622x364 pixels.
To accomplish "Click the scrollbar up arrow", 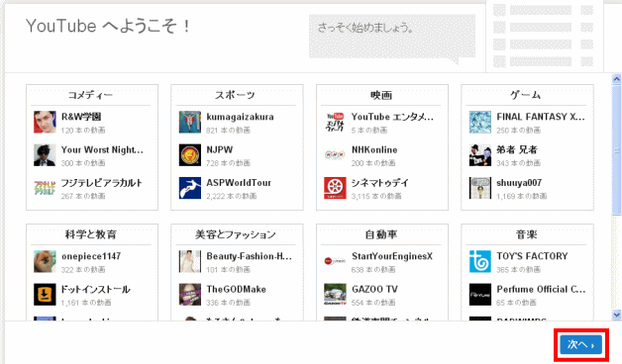I will (x=616, y=79).
